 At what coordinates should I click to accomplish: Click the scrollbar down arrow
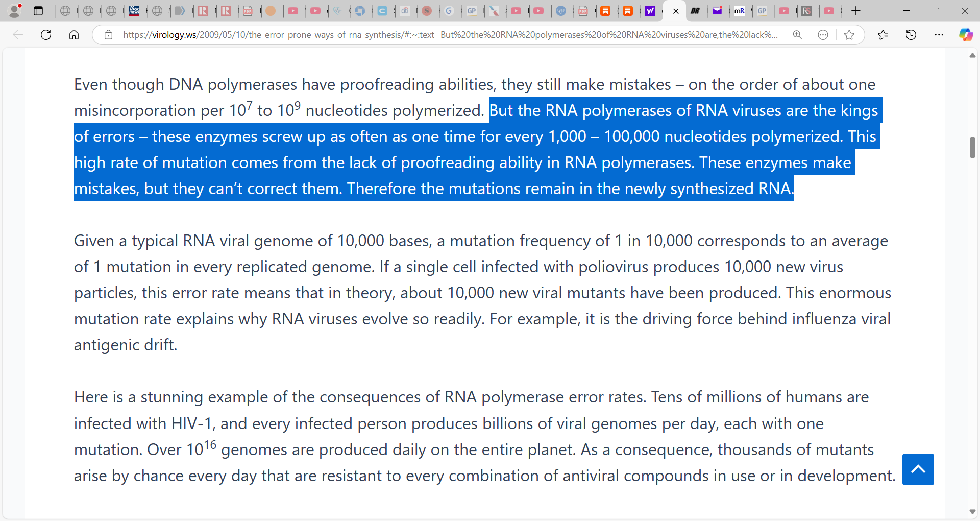pos(972,512)
